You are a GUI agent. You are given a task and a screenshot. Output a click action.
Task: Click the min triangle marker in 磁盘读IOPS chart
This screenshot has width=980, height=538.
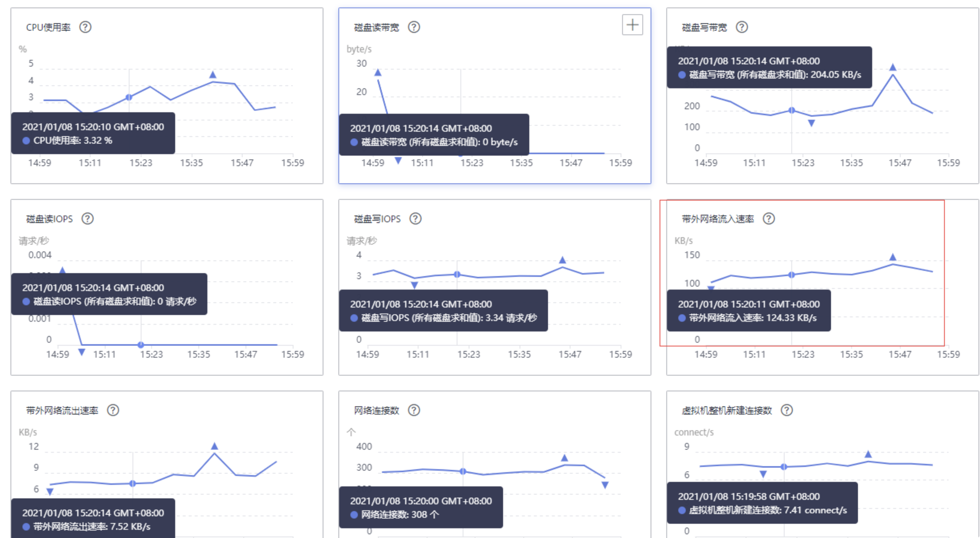tap(81, 352)
